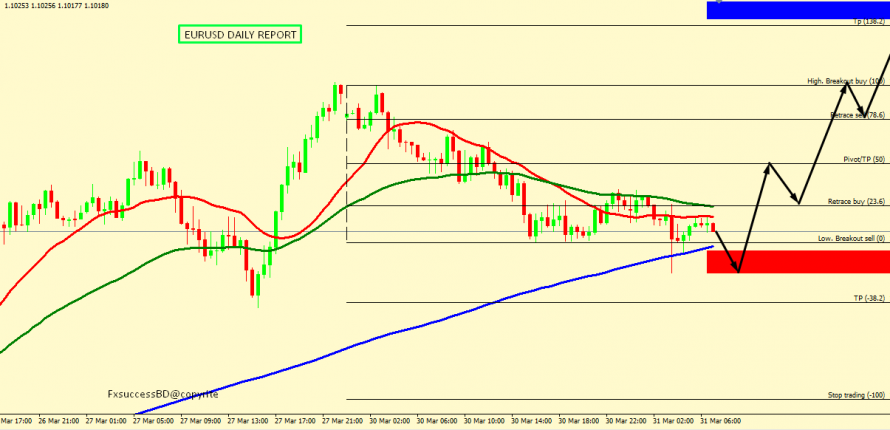Screen dimensions: 890x430
Task: Select the Retrace sell (78.6) level label
Action: (x=857, y=115)
